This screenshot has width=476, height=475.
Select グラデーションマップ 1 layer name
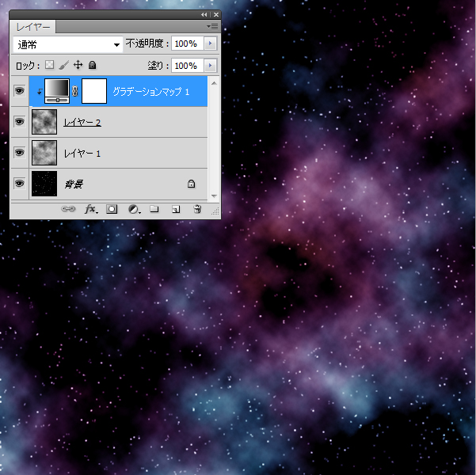pos(150,91)
